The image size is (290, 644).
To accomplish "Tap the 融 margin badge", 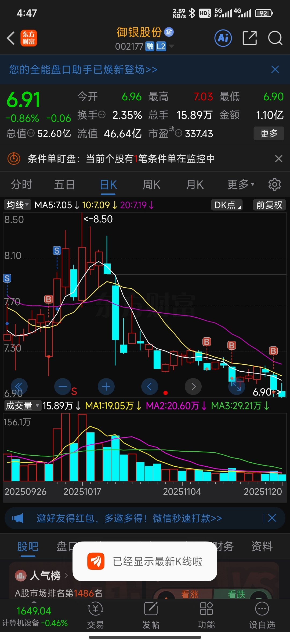I will [150, 46].
